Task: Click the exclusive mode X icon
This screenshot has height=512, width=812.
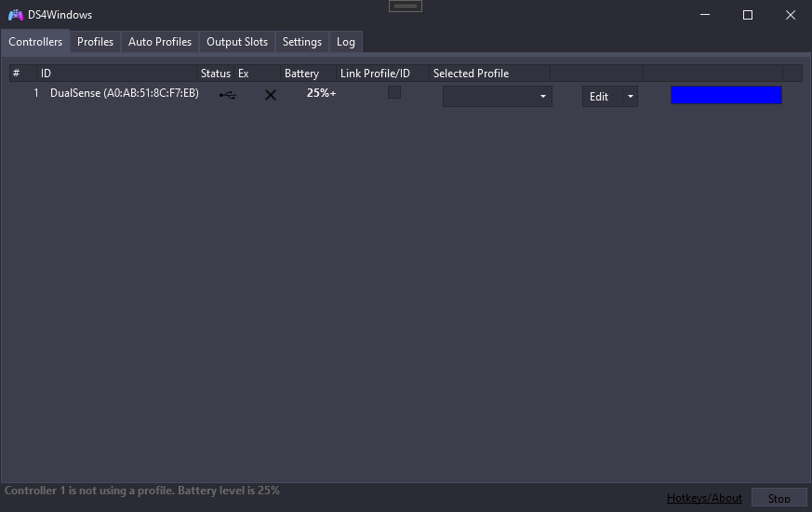Action: pos(271,95)
